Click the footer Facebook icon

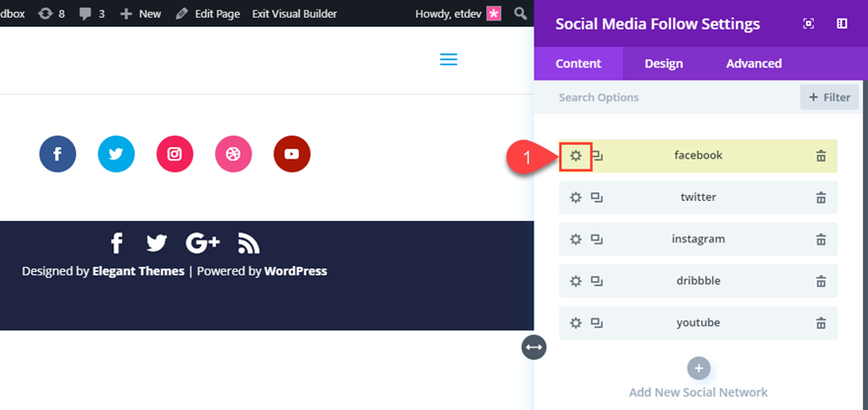point(116,242)
